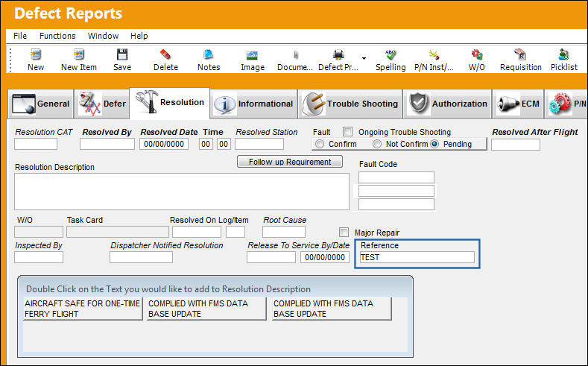Select the Pending radio button
588x366 pixels.
434,144
